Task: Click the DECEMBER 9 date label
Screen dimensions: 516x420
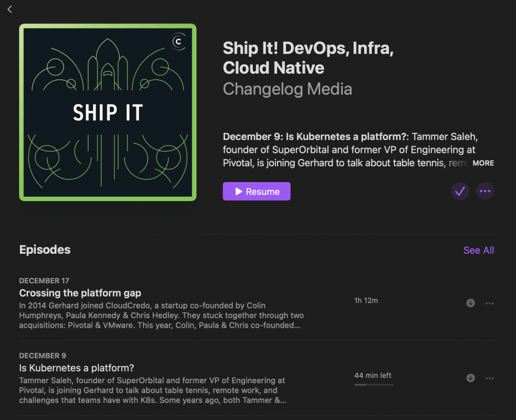Action: [43, 356]
